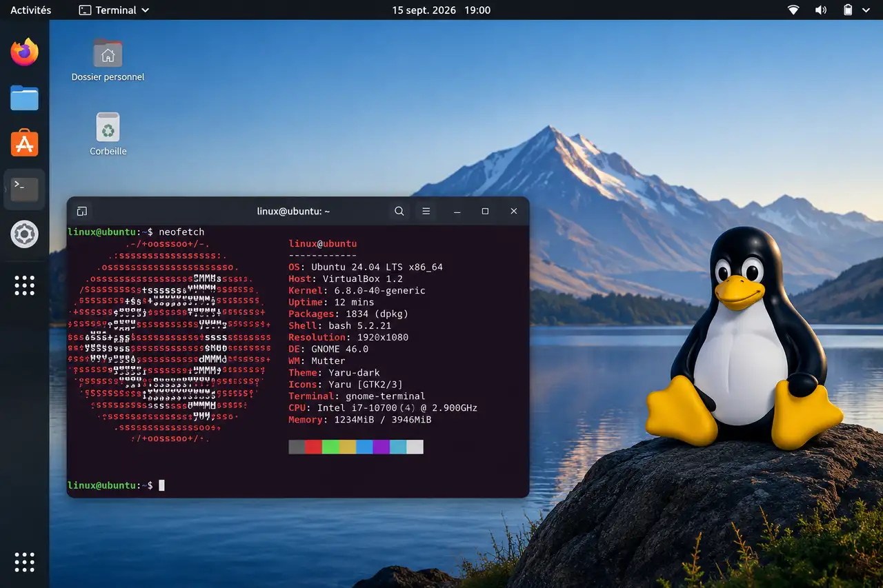
Task: Close the linux@ubuntu terminal window
Action: pos(513,211)
